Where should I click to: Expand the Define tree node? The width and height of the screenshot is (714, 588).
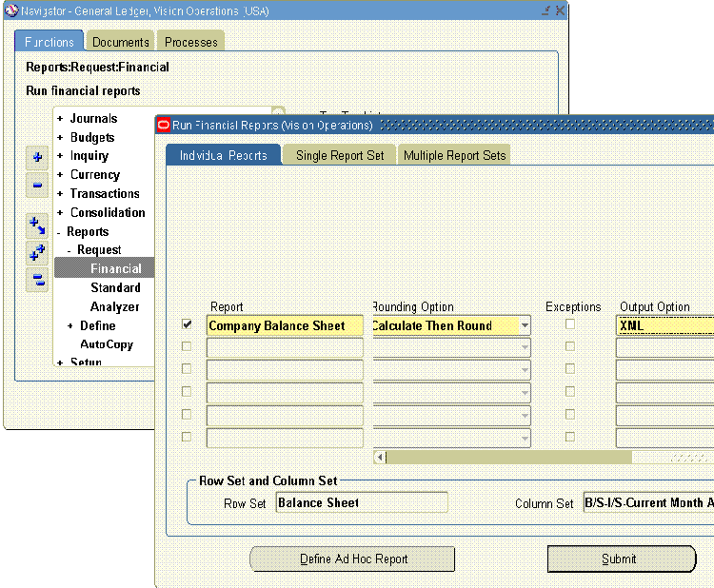coord(70,326)
